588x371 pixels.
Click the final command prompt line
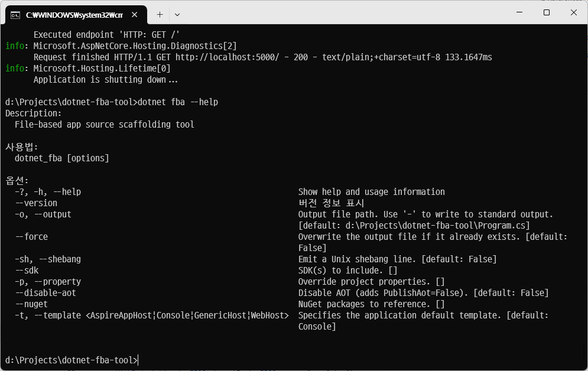(71, 360)
